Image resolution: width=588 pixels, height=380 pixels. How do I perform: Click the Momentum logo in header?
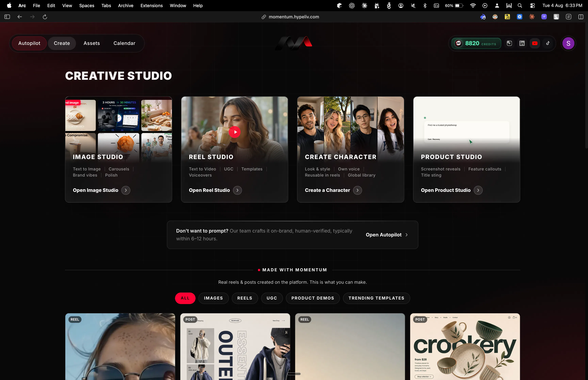coord(294,43)
